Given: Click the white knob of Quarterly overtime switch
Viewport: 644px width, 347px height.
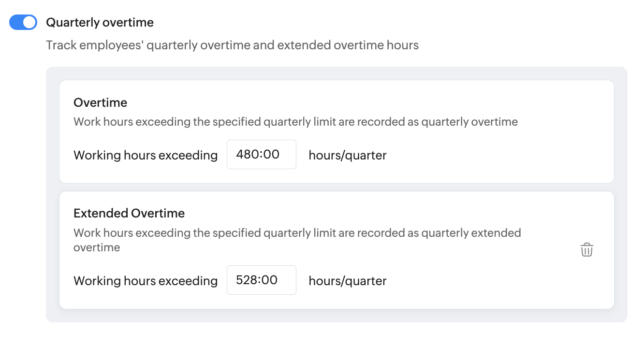Looking at the screenshot, I should point(29,22).
